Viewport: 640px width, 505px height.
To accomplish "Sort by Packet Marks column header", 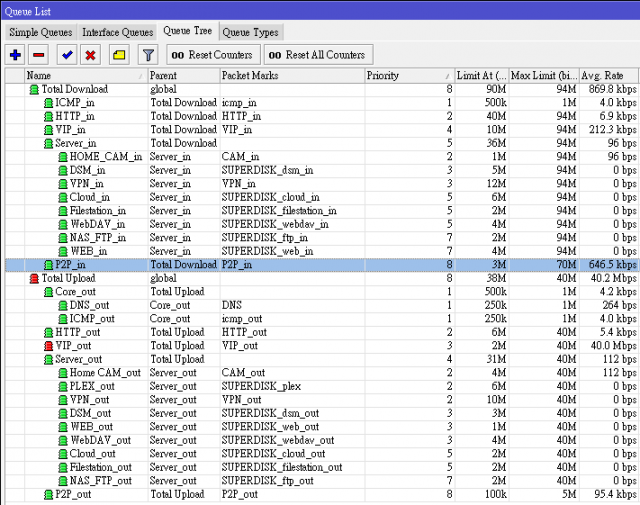I will tap(292, 76).
